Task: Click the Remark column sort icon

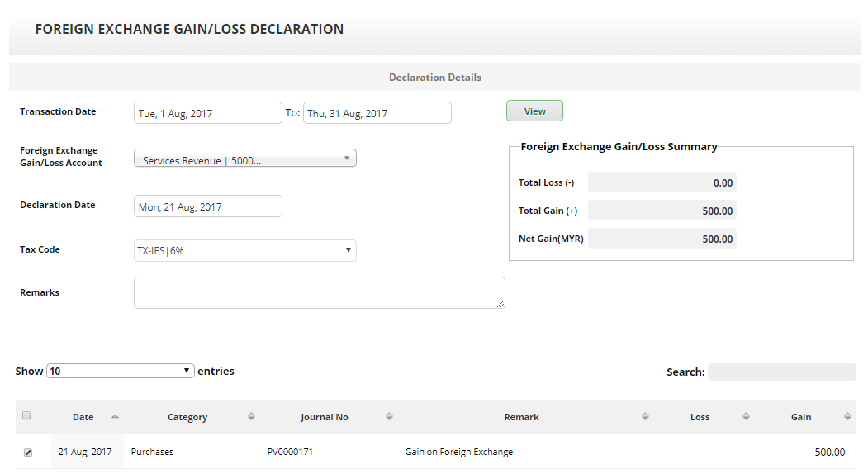Action: 645,417
